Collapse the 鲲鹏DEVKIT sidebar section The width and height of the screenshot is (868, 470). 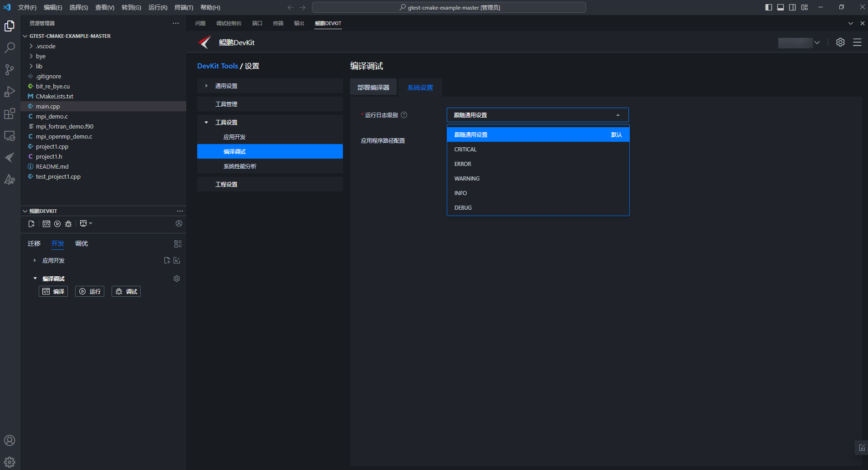[x=25, y=211]
